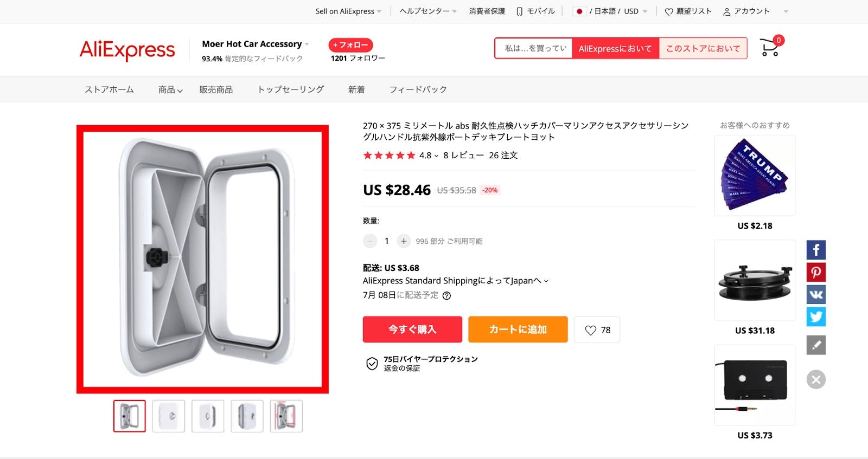Follow the Moer Hot Car Accessory store
Viewport: 868px width, 459px height.
coord(350,45)
